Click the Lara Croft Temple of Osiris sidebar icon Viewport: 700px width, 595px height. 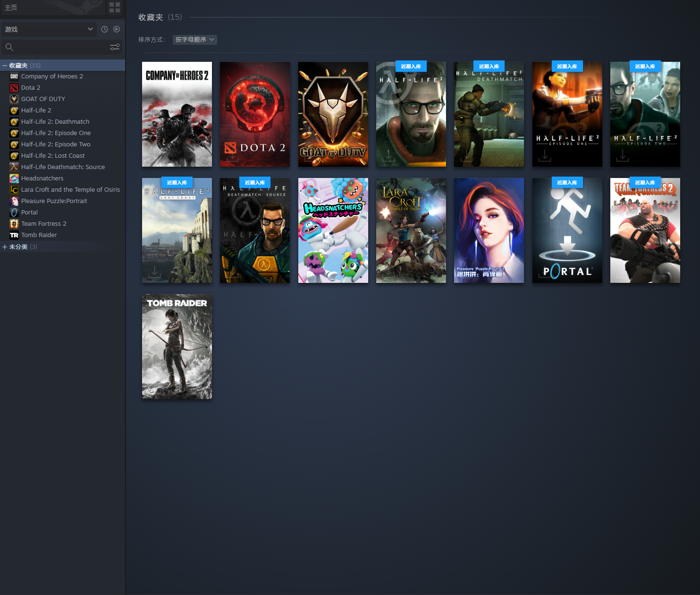[x=14, y=189]
